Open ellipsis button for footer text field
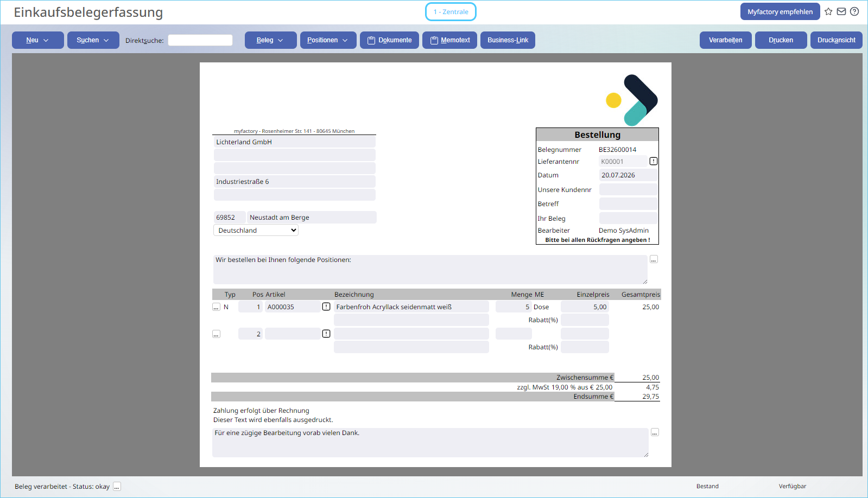The width and height of the screenshot is (868, 498). (655, 432)
